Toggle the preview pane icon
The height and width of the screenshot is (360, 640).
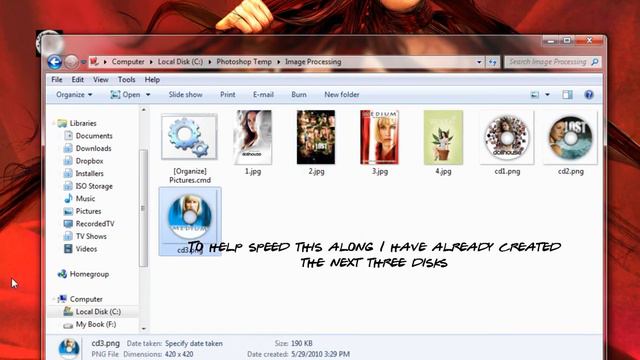567,95
